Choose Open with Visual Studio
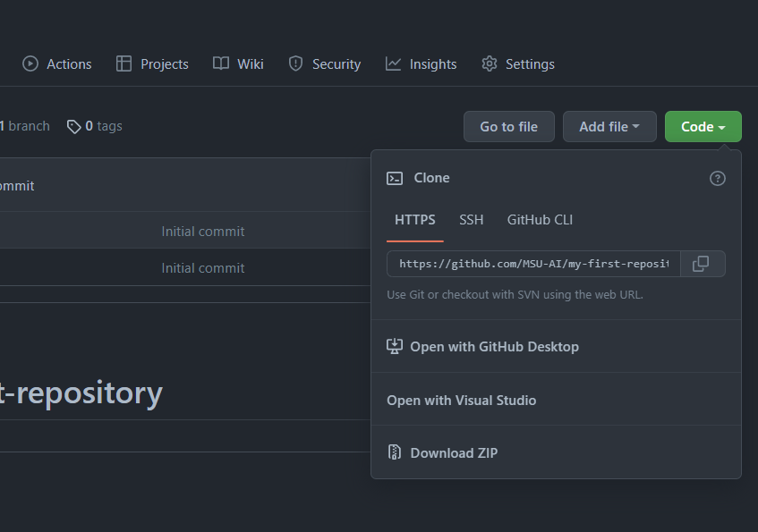The image size is (758, 532). tap(556, 400)
